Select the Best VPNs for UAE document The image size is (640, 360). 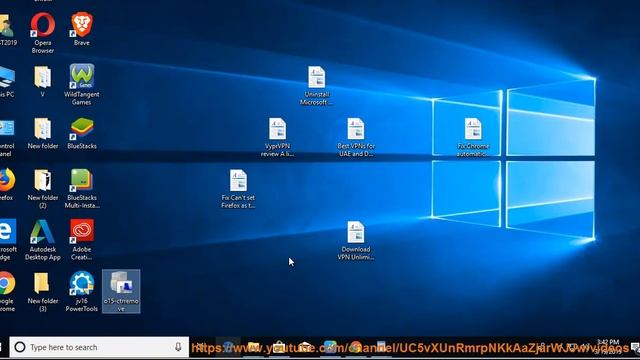[x=356, y=138]
